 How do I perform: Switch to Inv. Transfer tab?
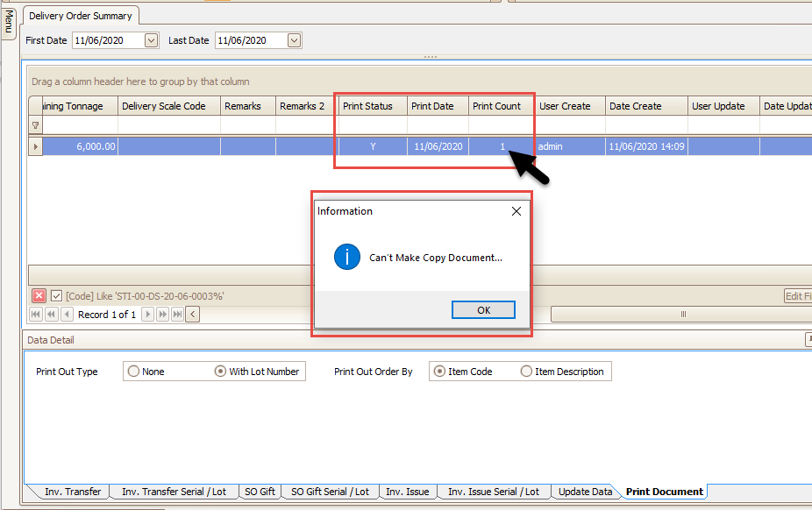pos(73,492)
